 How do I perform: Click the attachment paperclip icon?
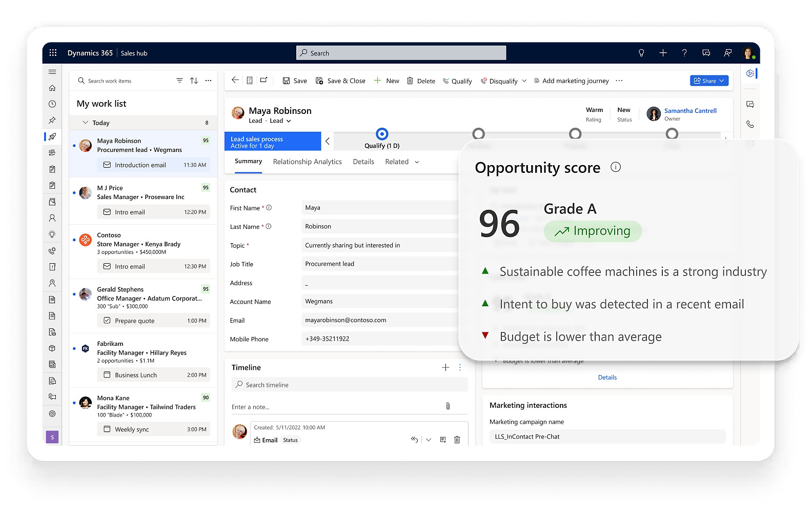[x=448, y=406]
